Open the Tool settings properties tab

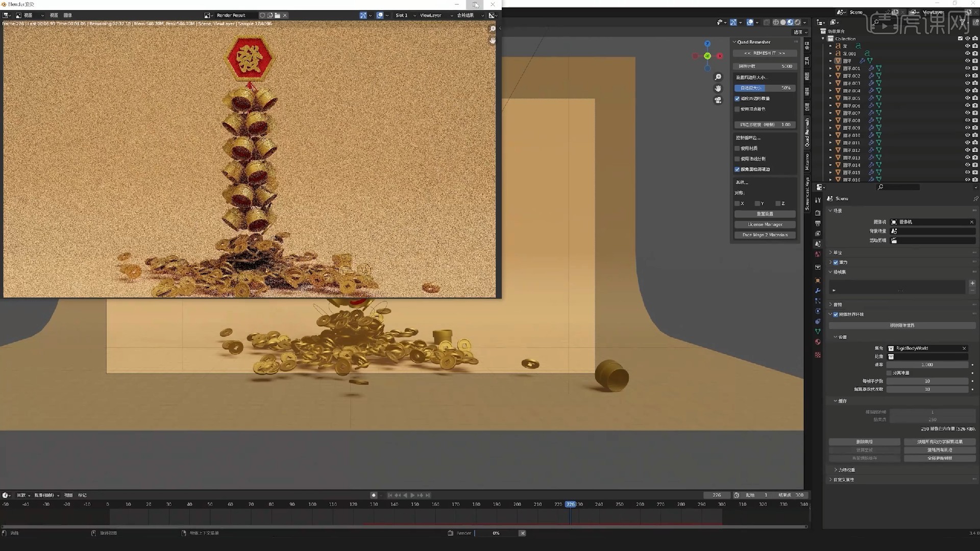pyautogui.click(x=818, y=200)
